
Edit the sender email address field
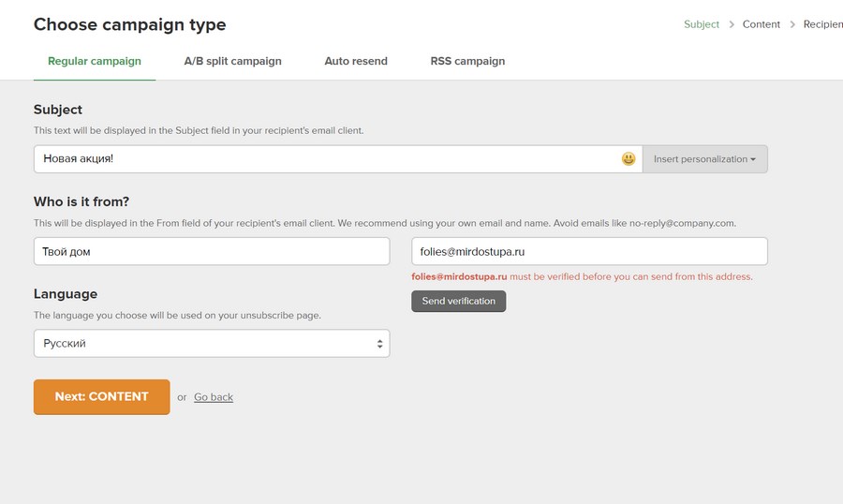(589, 251)
